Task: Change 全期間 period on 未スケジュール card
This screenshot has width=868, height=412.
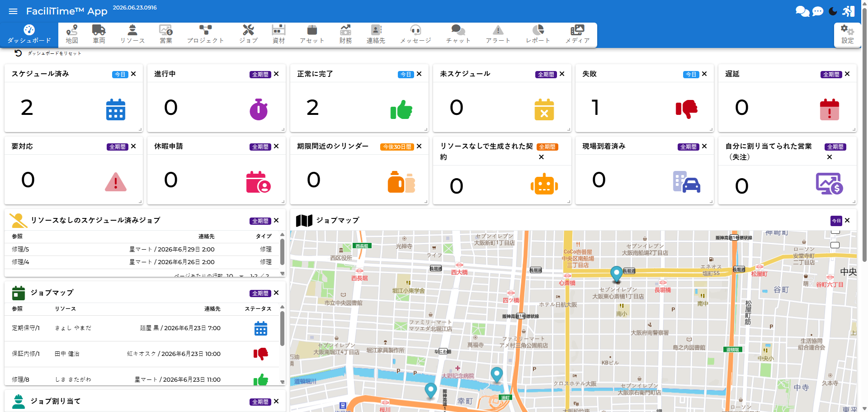Action: coord(546,75)
